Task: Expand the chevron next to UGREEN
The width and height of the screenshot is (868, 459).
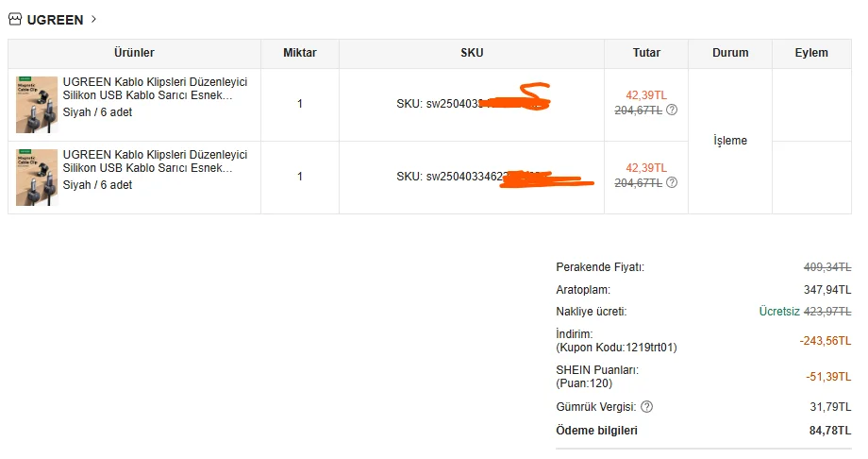Action: tap(94, 19)
